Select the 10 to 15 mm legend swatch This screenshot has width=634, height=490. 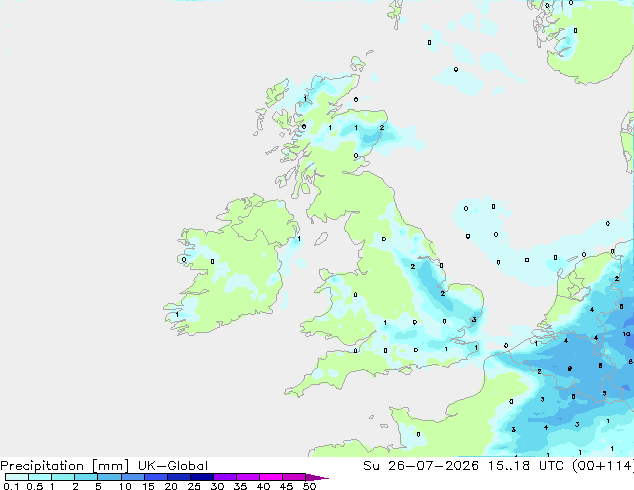pos(133,477)
